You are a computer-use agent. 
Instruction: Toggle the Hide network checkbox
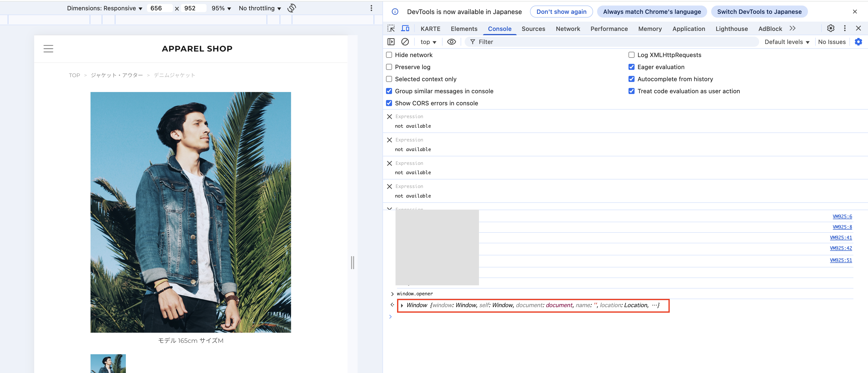click(x=389, y=55)
